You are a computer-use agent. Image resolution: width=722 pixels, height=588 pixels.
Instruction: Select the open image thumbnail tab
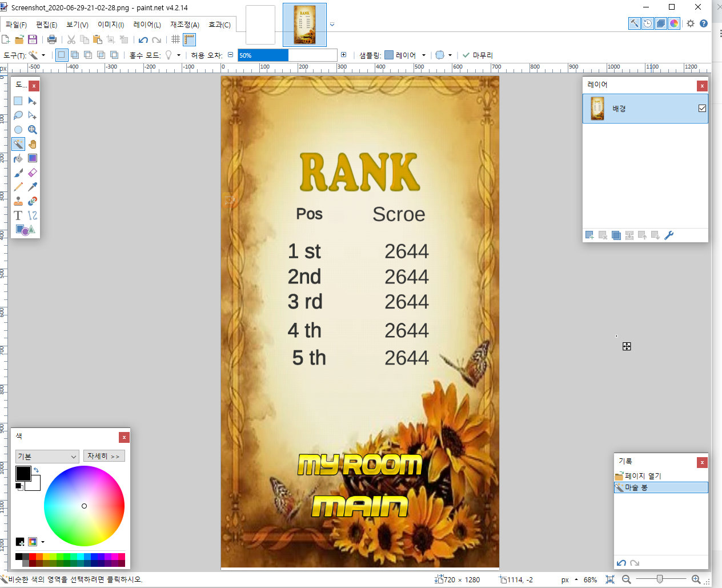[304, 25]
